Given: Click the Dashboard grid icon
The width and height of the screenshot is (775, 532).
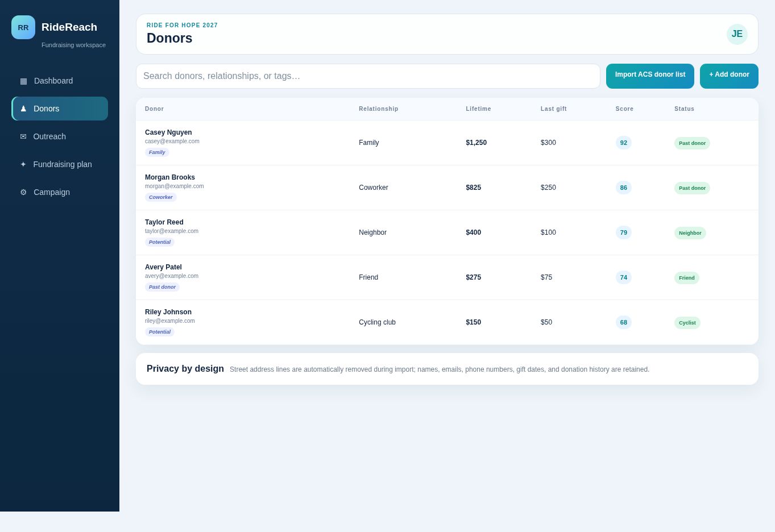Looking at the screenshot, I should tap(23, 81).
